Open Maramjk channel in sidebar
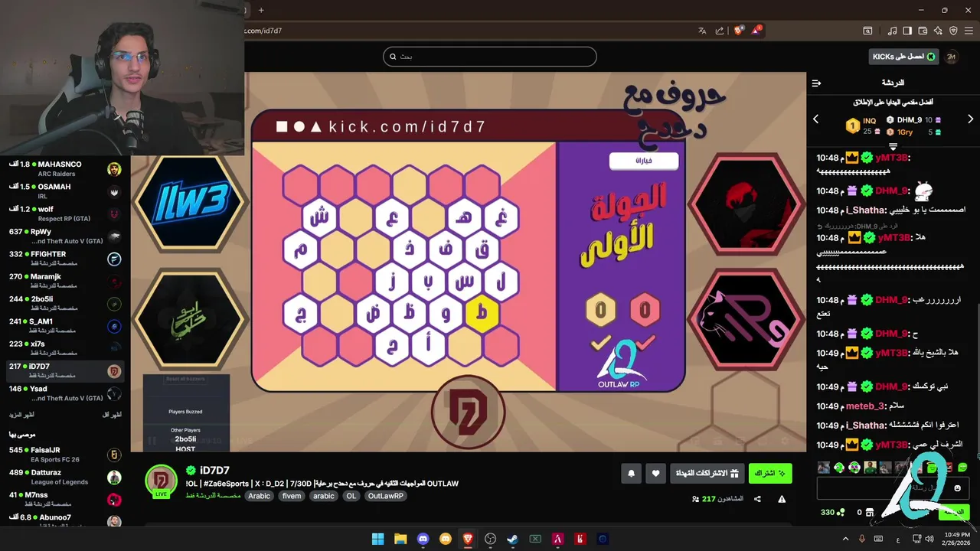The height and width of the screenshot is (551, 980). tap(65, 281)
